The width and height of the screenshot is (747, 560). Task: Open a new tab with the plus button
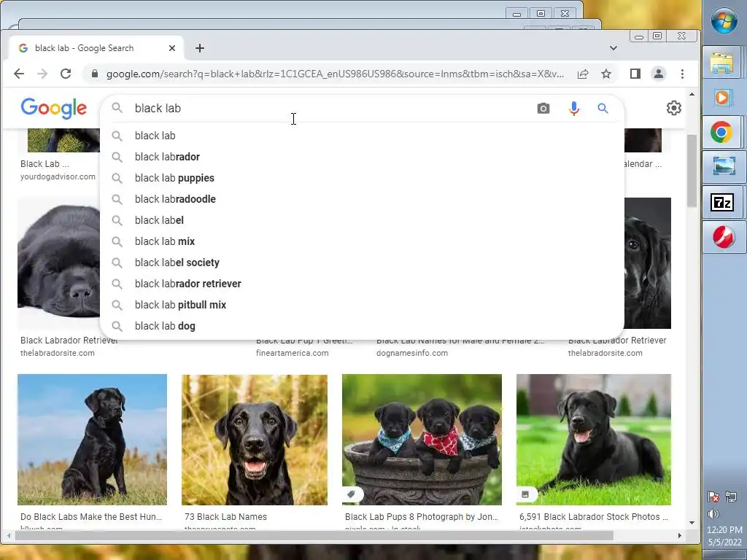coord(200,48)
